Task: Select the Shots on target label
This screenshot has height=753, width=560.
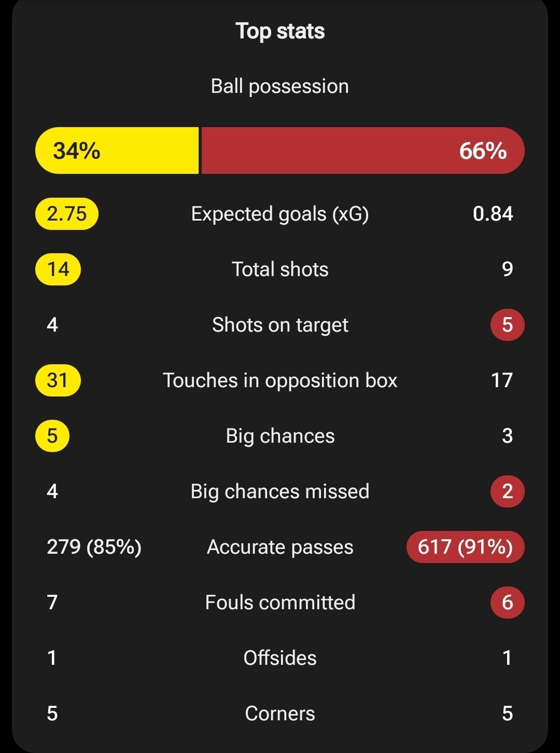Action: click(280, 325)
